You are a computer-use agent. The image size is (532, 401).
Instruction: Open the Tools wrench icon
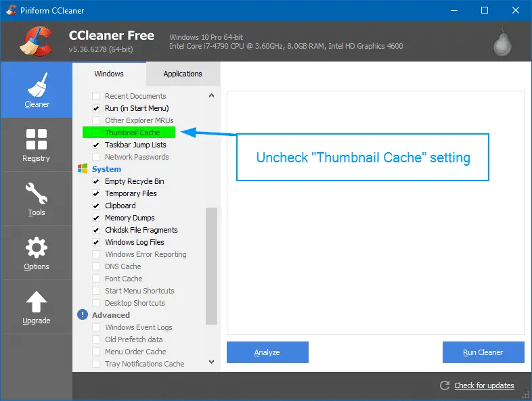pyautogui.click(x=37, y=193)
